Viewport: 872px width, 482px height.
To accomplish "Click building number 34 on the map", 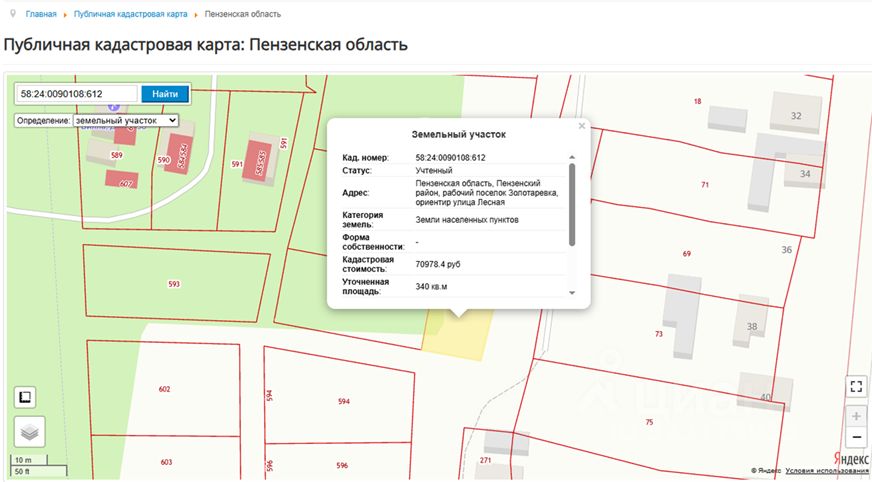I will (x=805, y=174).
